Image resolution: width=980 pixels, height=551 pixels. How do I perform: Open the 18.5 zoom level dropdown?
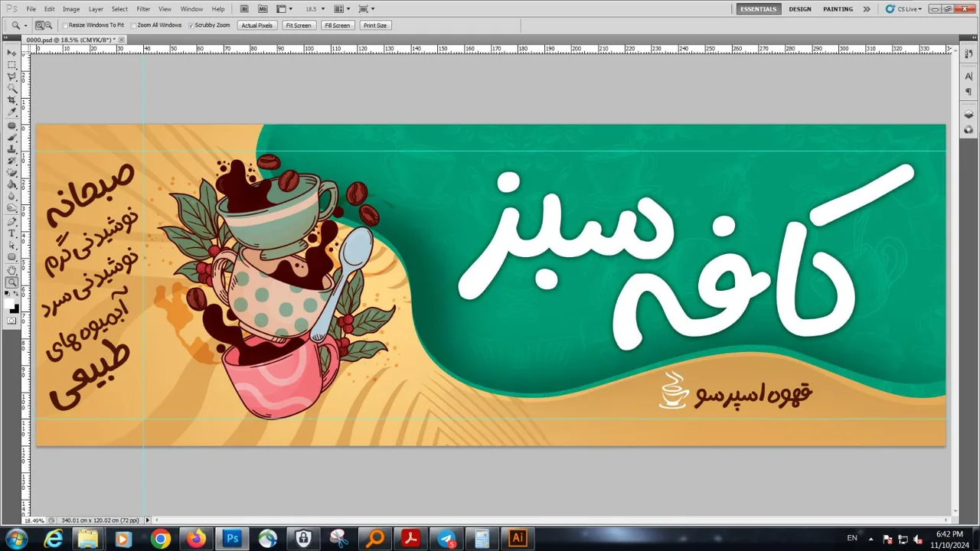[x=315, y=9]
